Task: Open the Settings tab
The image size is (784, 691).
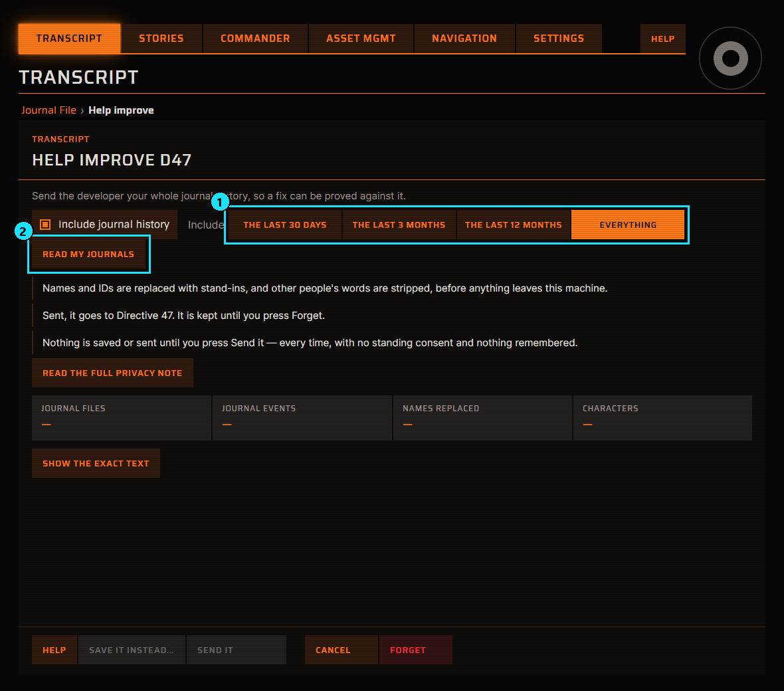Action: (559, 39)
